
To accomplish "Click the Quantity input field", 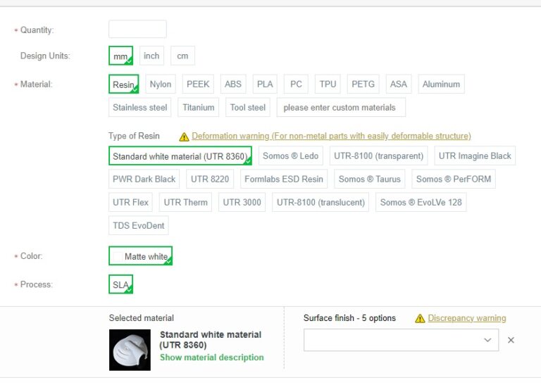I will tap(137, 30).
